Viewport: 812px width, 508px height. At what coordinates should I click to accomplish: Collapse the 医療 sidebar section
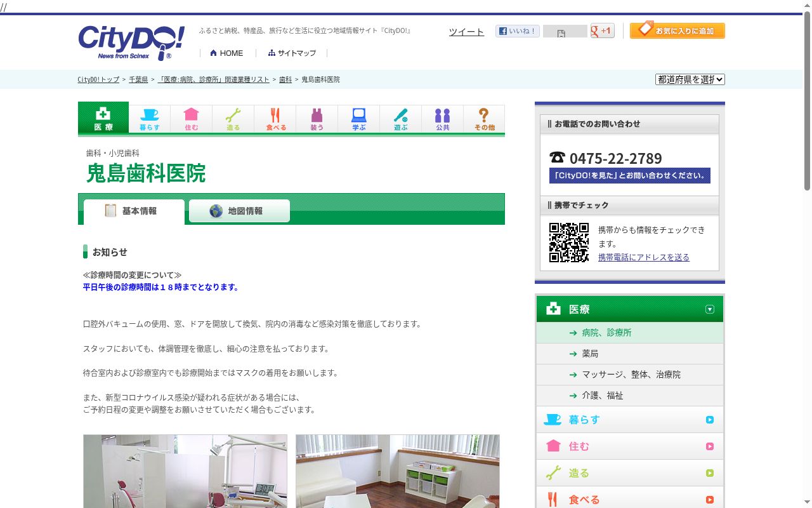710,309
